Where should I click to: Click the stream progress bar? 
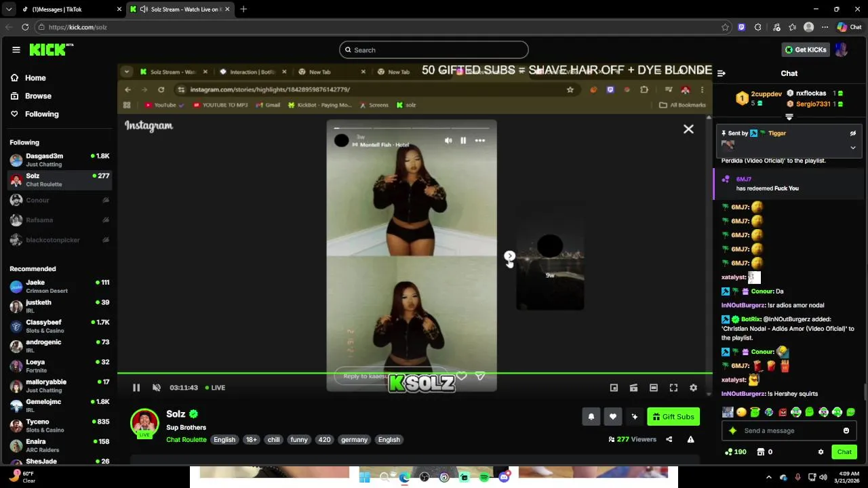click(414, 373)
